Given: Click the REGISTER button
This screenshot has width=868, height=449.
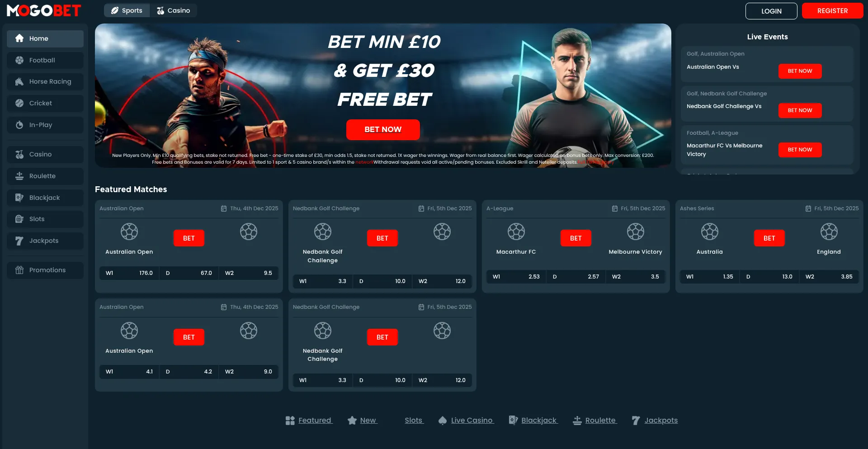Looking at the screenshot, I should point(832,11).
